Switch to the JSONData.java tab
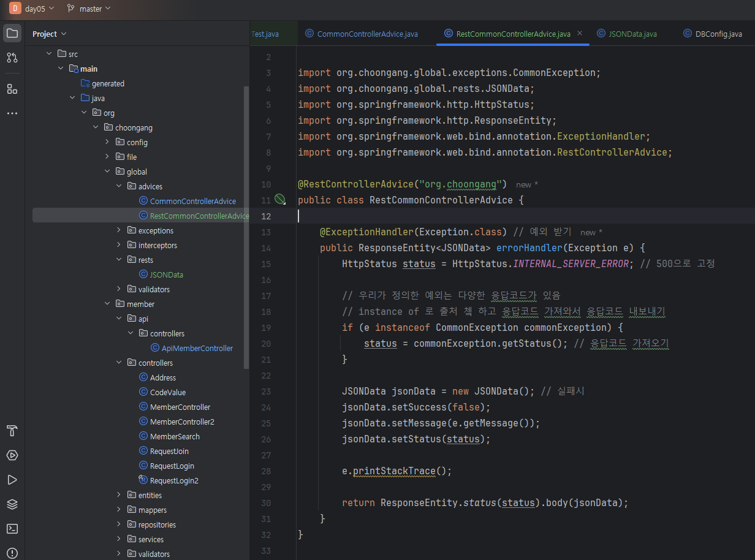755x560 pixels. pos(632,34)
